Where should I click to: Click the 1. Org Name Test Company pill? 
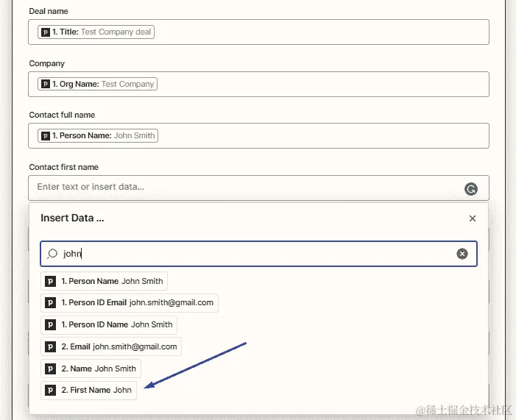(x=97, y=84)
